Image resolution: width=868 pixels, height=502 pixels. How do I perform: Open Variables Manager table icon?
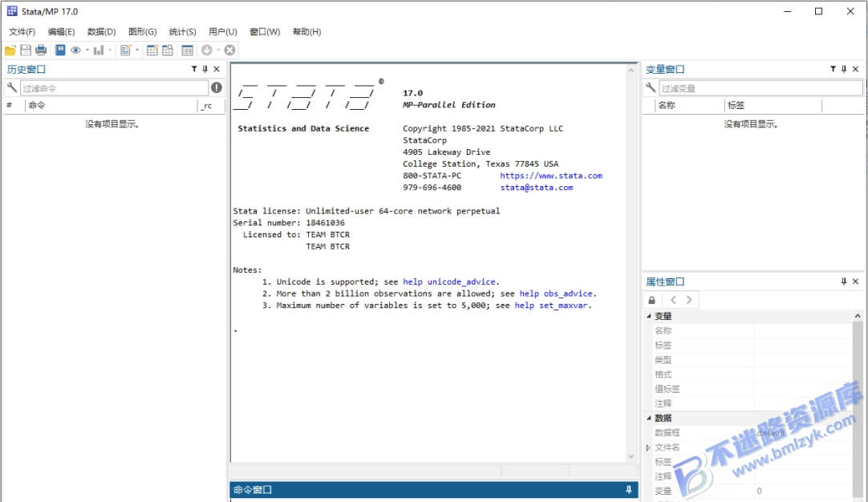188,51
